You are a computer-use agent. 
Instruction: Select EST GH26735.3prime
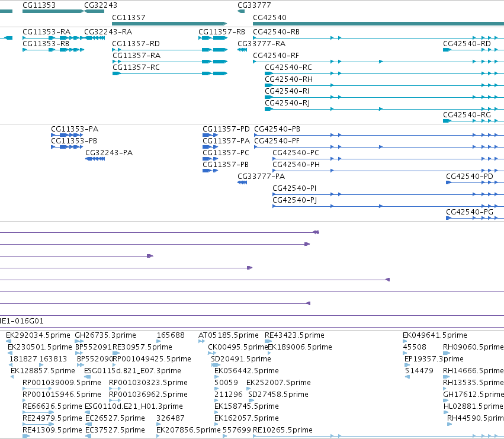tap(105, 335)
